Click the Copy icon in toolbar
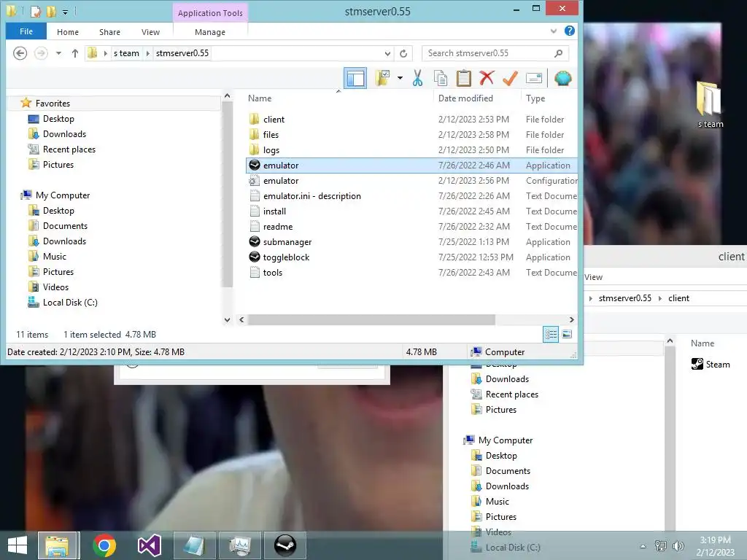Viewport: 747px width, 560px height. coord(441,78)
